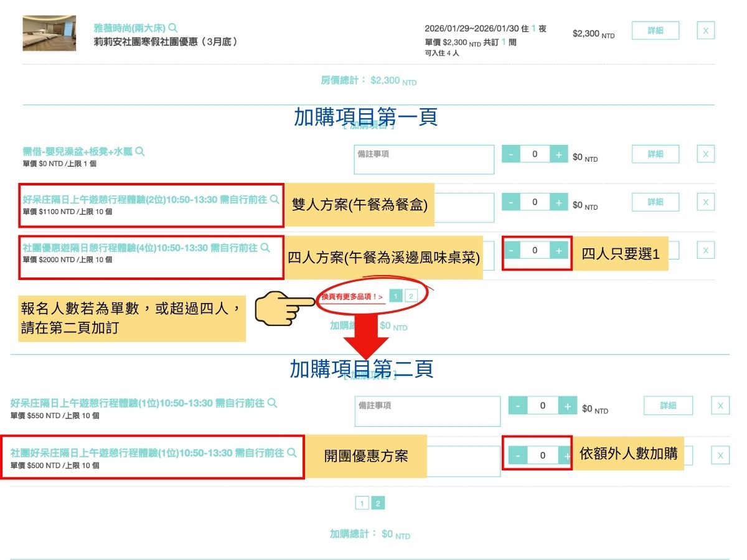Screen dimensions: 747x560
Task: Open magnifier icon for 雙人方案 (2位) itinerary item
Action: (x=275, y=200)
